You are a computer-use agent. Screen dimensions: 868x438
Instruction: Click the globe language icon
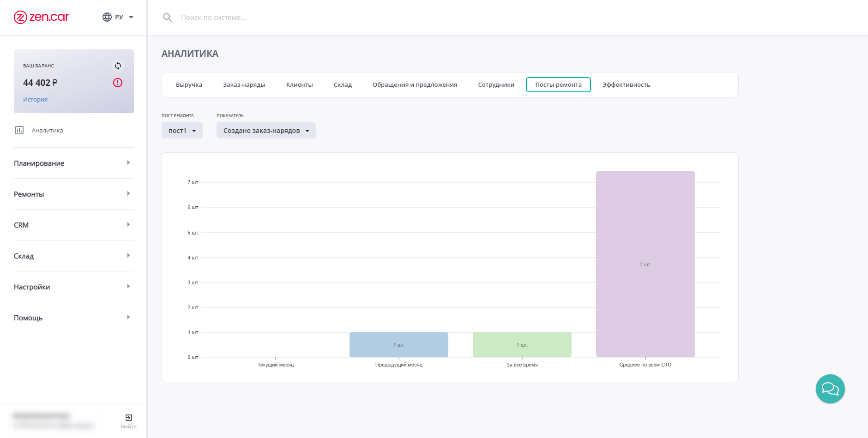pyautogui.click(x=107, y=17)
